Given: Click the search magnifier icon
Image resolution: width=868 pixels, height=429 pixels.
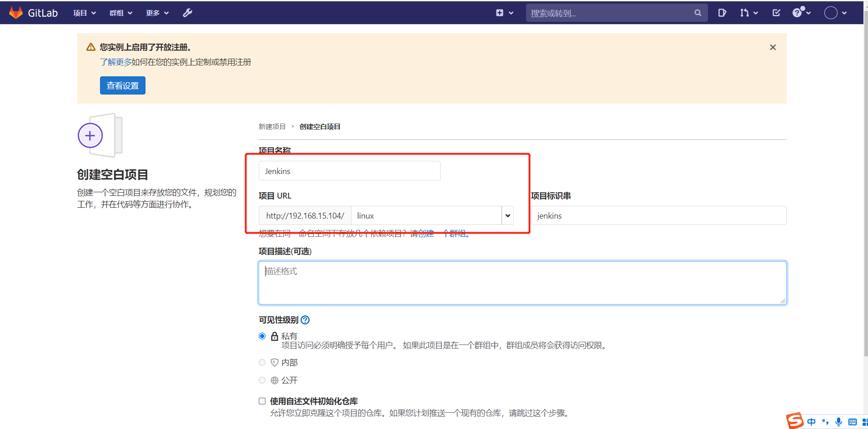Looking at the screenshot, I should [698, 13].
